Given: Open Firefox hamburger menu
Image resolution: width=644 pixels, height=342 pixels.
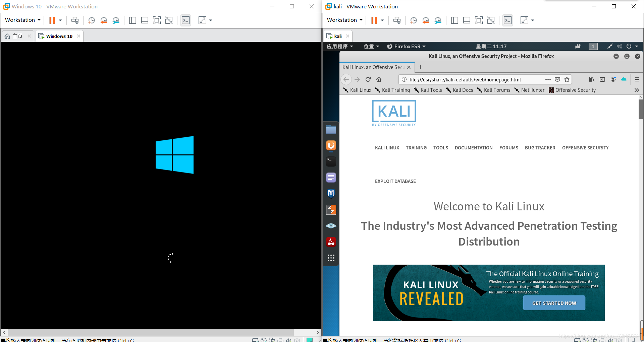Looking at the screenshot, I should point(637,79).
